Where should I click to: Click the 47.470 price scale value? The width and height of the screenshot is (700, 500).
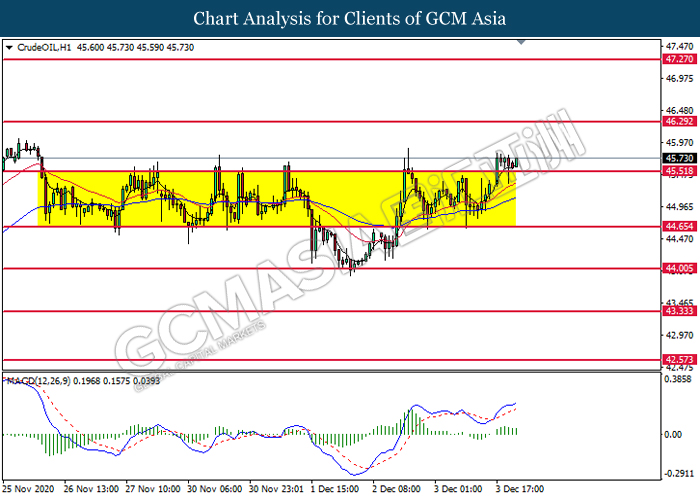click(x=679, y=46)
